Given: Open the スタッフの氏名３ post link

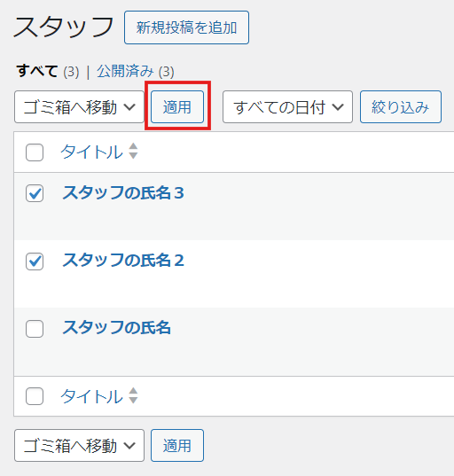Looking at the screenshot, I should pos(123,192).
